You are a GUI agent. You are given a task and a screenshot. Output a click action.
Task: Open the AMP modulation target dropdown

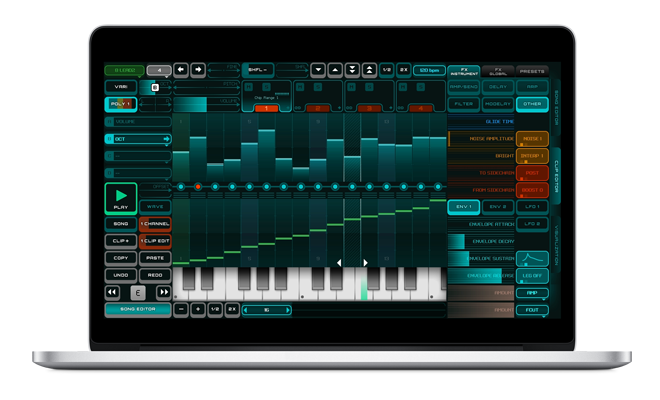[532, 293]
